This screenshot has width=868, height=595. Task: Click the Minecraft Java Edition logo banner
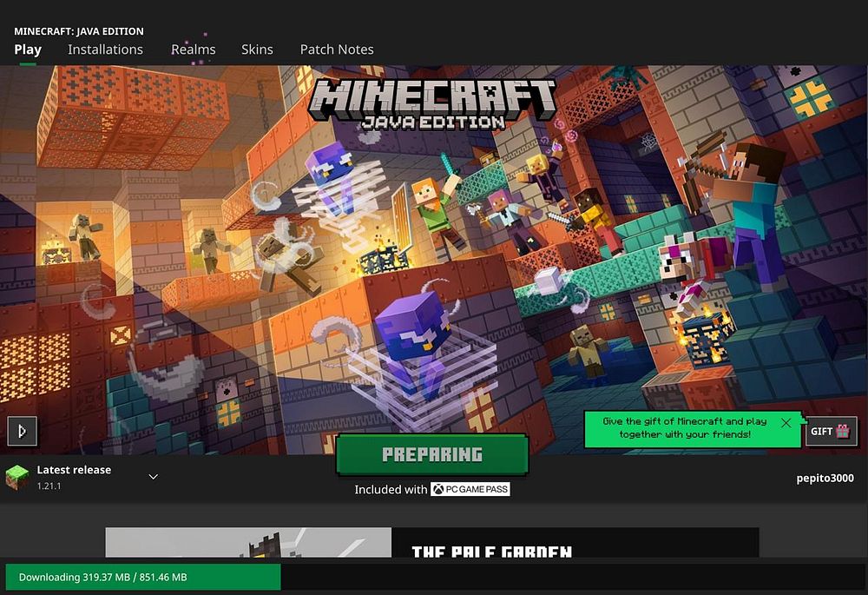[432, 103]
